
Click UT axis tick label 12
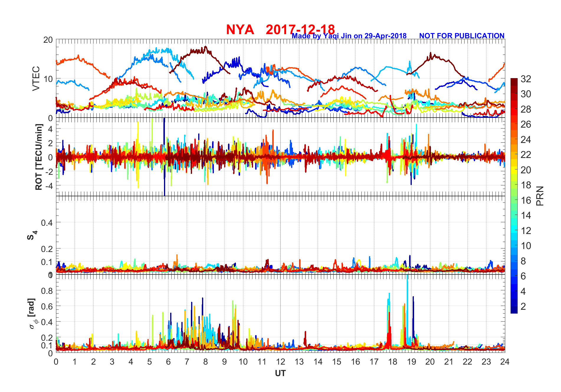click(280, 362)
